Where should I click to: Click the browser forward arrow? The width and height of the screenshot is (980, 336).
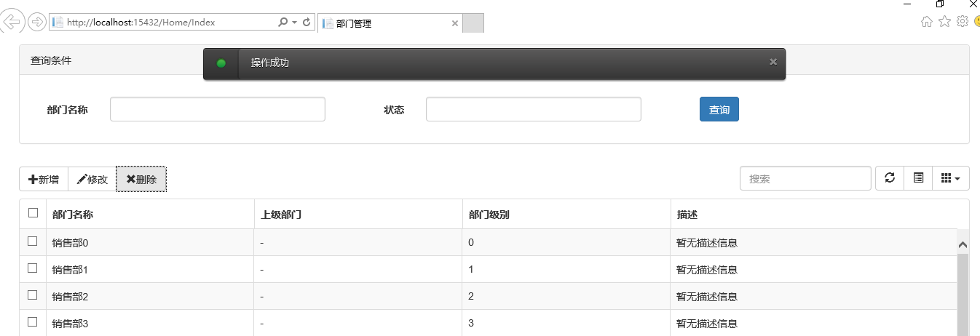36,23
